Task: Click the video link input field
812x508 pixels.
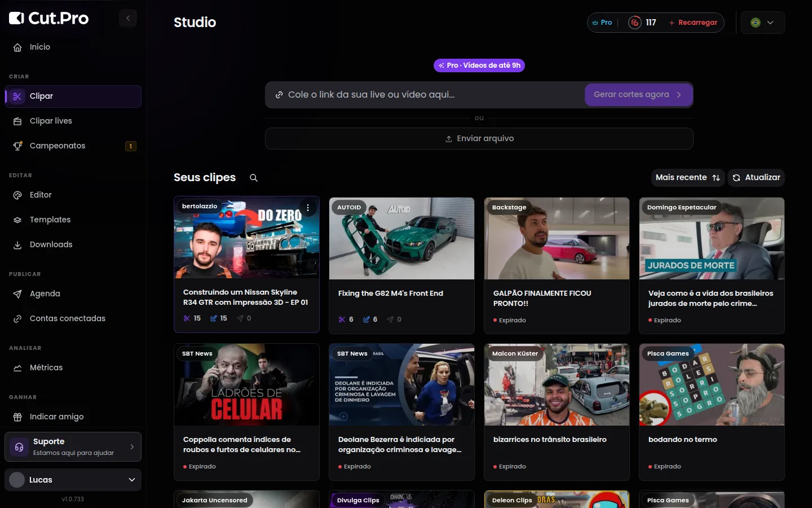Action: pos(425,95)
